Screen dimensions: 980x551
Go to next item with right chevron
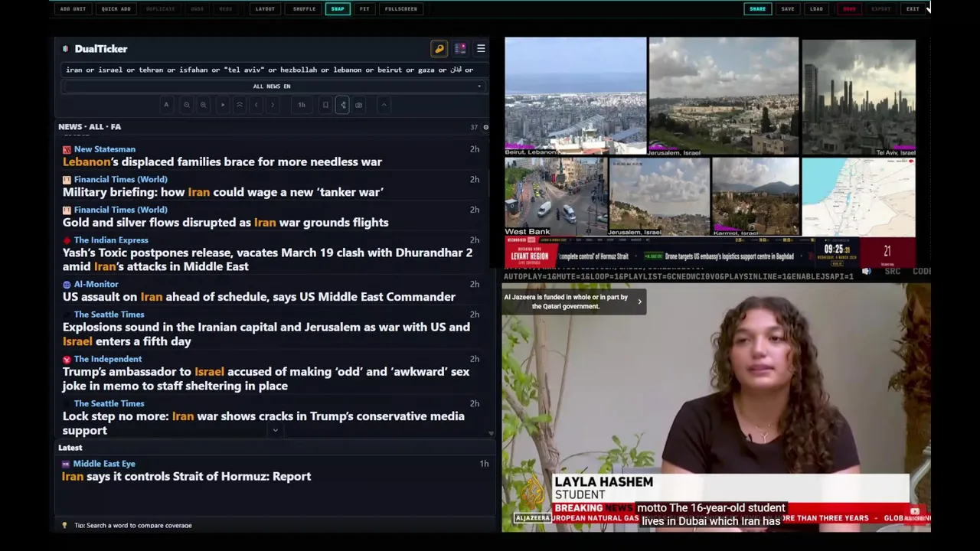273,105
